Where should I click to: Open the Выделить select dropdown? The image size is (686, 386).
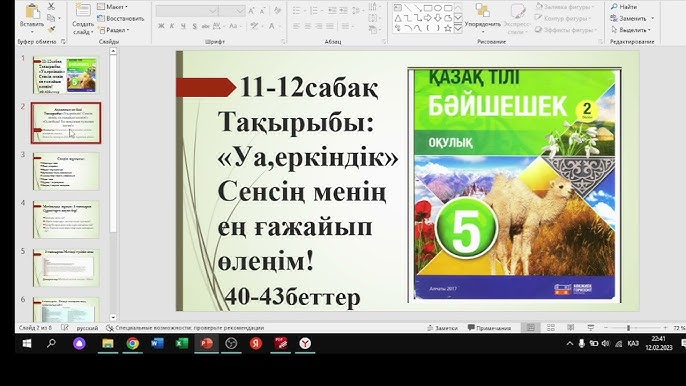(x=630, y=30)
